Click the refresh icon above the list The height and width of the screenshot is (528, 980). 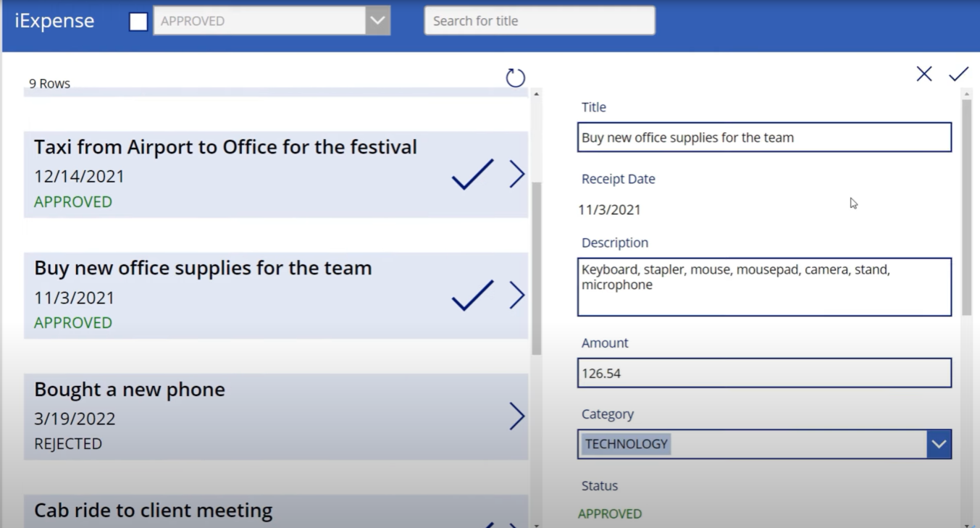click(515, 77)
